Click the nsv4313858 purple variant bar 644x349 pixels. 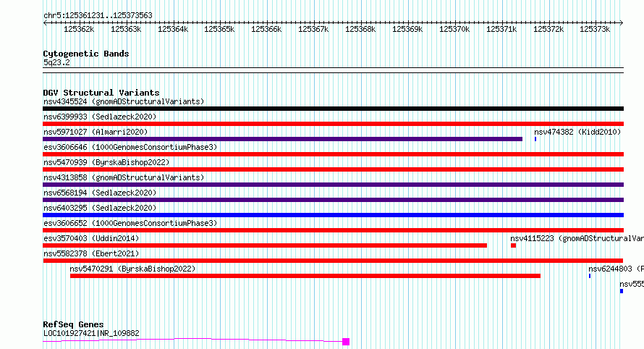(333, 185)
